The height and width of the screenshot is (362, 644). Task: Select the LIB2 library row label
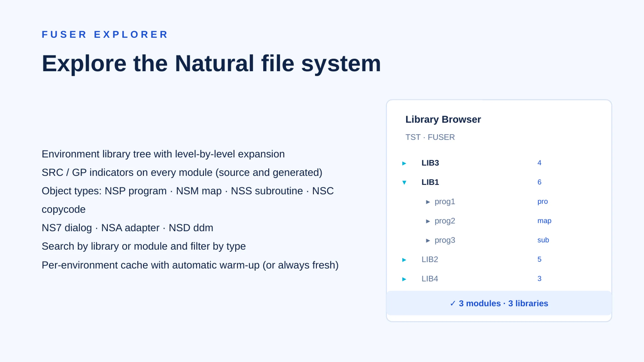(x=430, y=259)
